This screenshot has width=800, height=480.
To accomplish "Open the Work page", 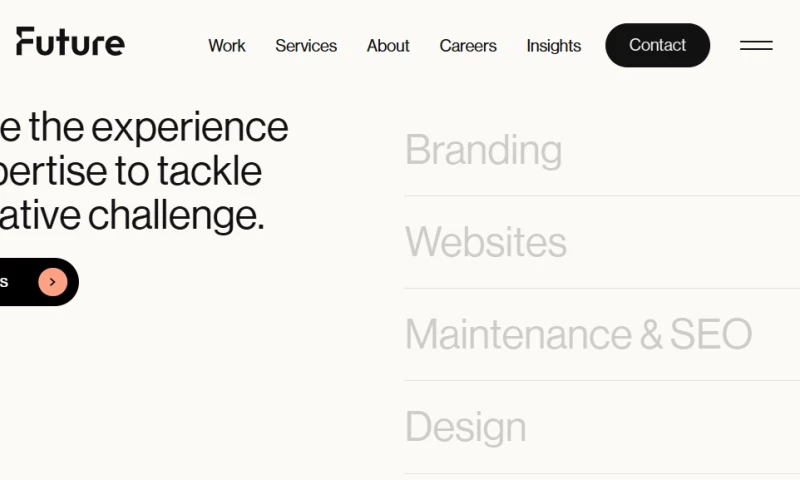I will pyautogui.click(x=227, y=46).
